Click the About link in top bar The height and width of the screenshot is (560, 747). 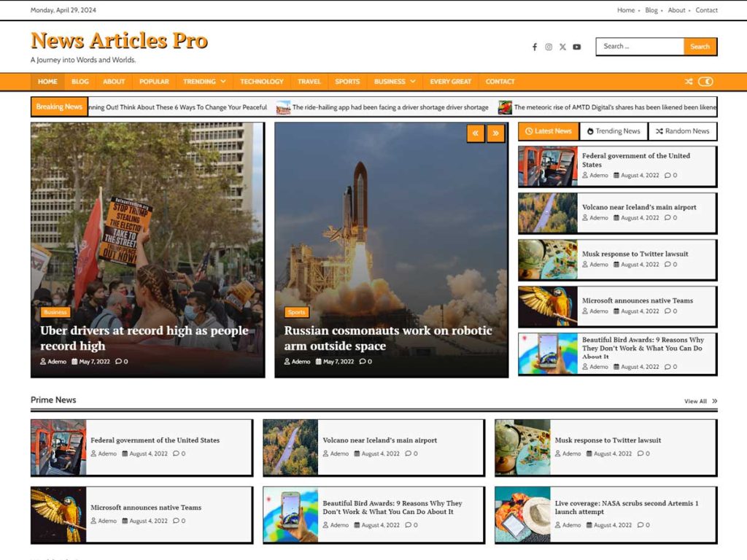point(676,10)
